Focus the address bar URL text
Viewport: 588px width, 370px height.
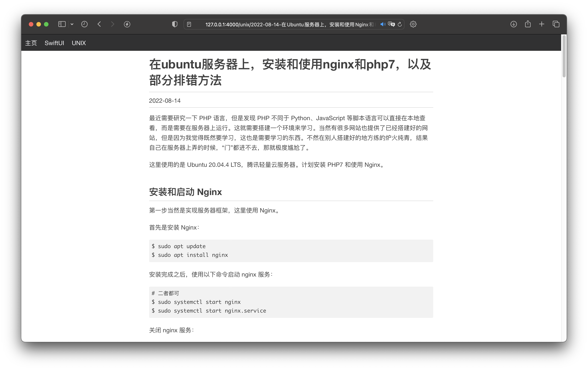tap(289, 24)
